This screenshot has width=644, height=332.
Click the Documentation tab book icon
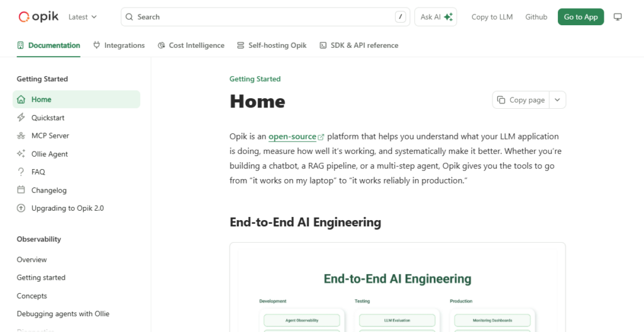pos(21,45)
